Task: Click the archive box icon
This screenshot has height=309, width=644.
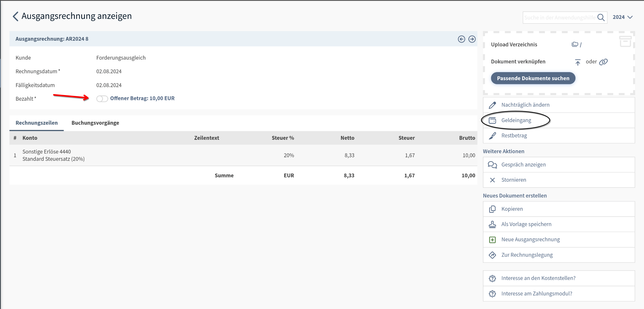Action: point(625,41)
